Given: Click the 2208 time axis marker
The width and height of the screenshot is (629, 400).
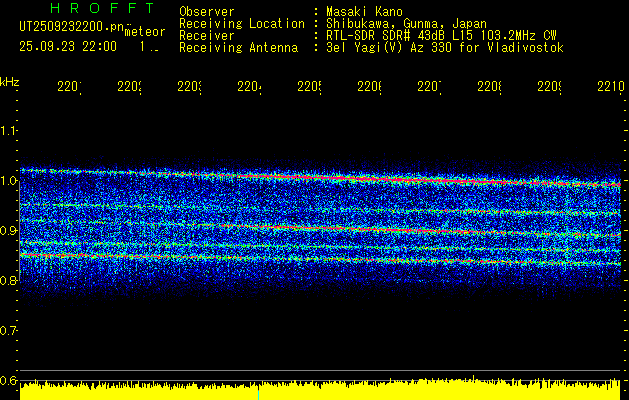Looking at the screenshot, I should coord(489,86).
